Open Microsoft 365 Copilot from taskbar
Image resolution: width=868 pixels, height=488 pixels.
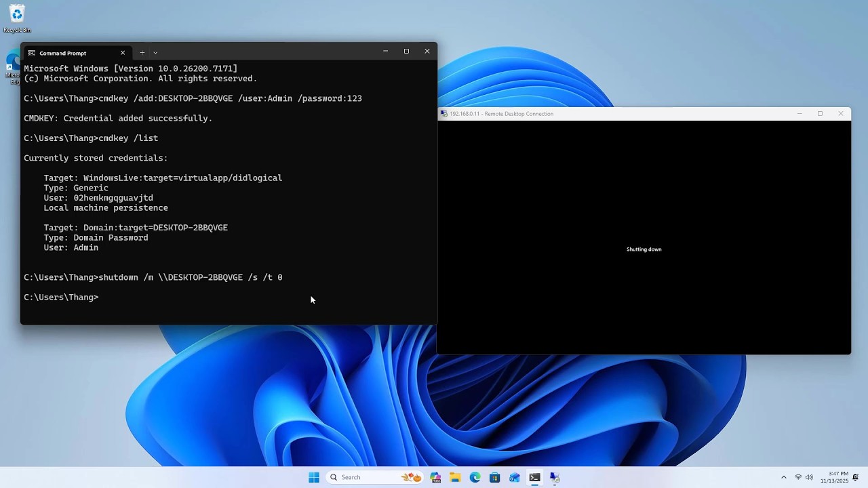point(435,477)
